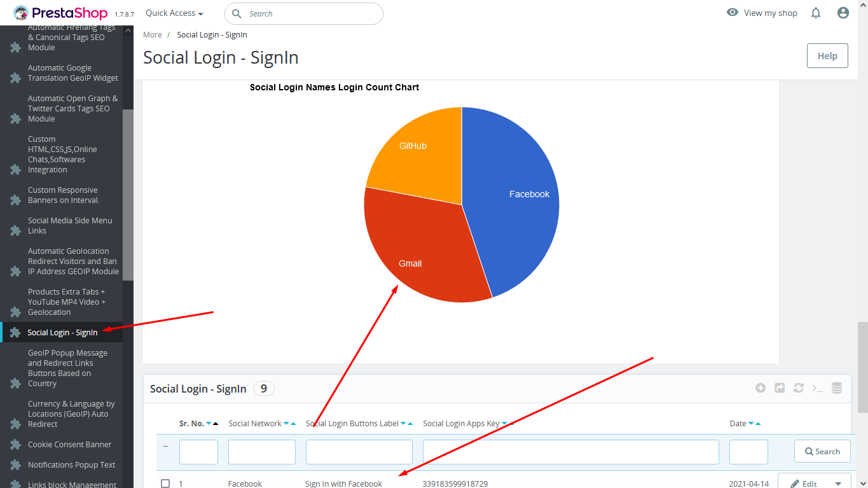Image resolution: width=868 pixels, height=488 pixels.
Task: Click the More breadcrumb link
Action: click(x=153, y=34)
